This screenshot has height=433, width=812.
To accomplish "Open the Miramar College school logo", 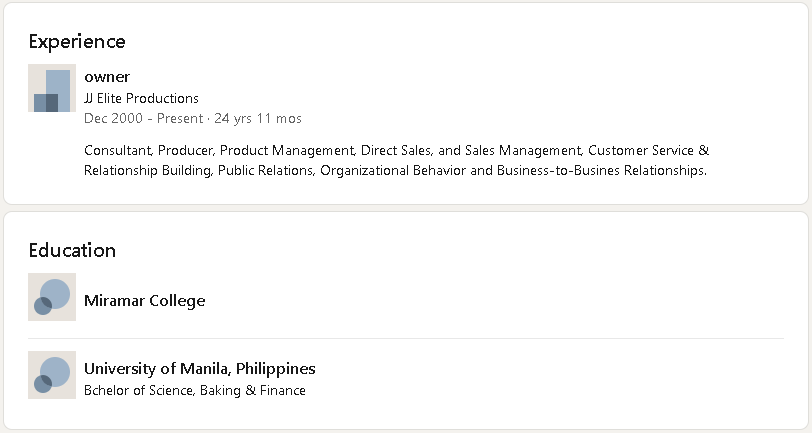I will (52, 297).
